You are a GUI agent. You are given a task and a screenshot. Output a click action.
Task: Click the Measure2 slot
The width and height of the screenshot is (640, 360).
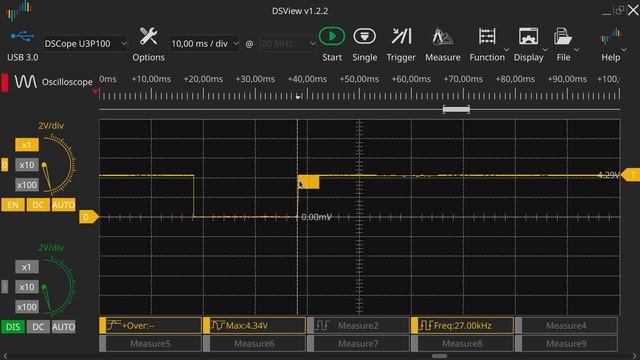coord(358,325)
